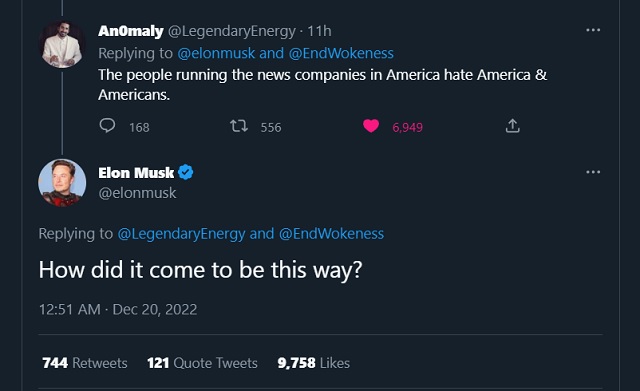Retweet An0maly's tweet via retweet icon
Screen dimensions: 640x391
tap(239, 126)
